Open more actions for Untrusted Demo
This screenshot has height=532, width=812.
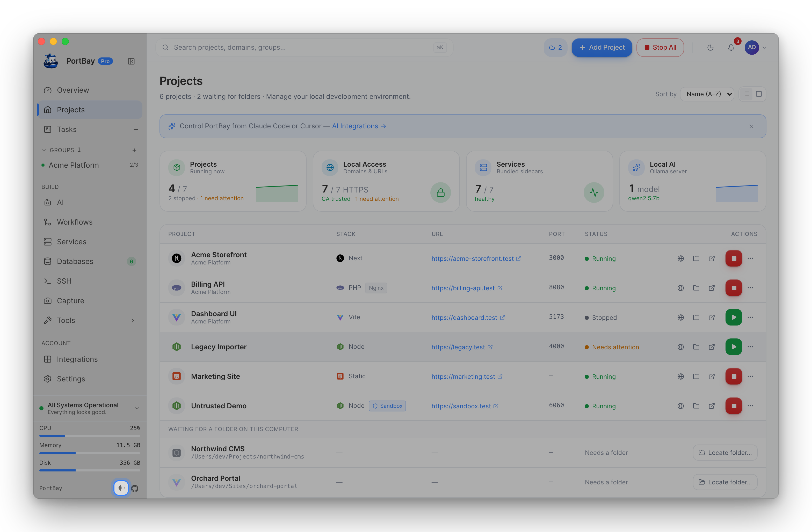pyautogui.click(x=750, y=406)
